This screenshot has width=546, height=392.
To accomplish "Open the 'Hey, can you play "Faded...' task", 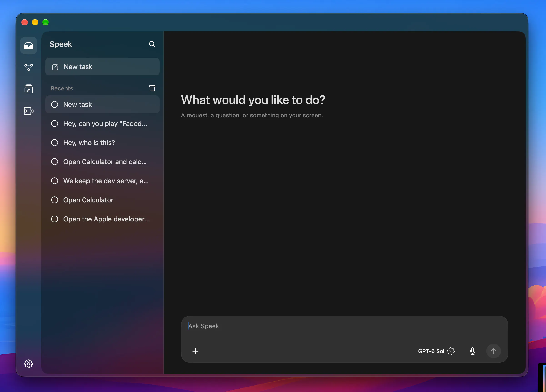I will point(103,123).
